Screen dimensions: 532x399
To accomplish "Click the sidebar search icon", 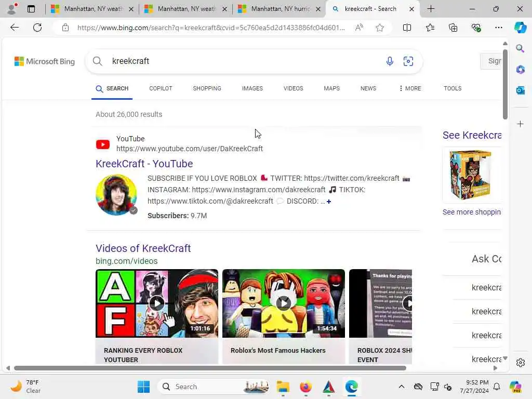I will tap(520, 48).
